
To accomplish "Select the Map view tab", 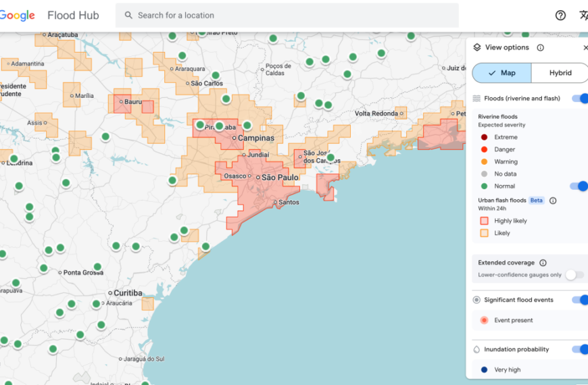I will tap(501, 73).
